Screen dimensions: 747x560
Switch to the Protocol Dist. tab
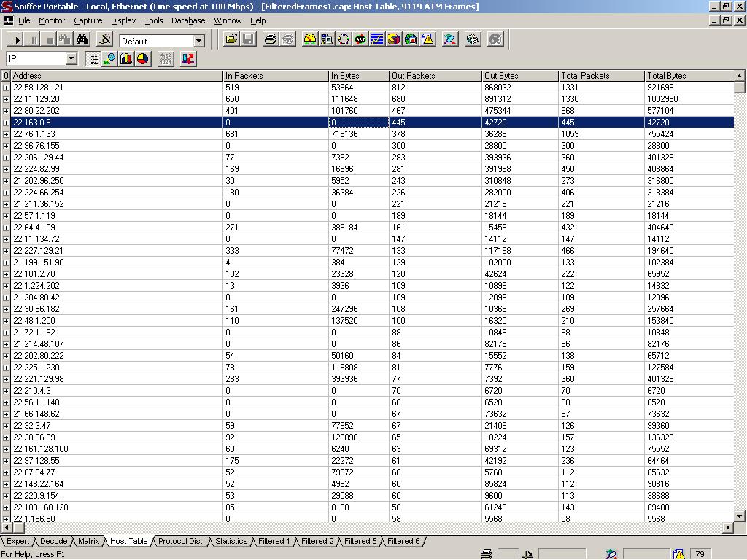[181, 541]
